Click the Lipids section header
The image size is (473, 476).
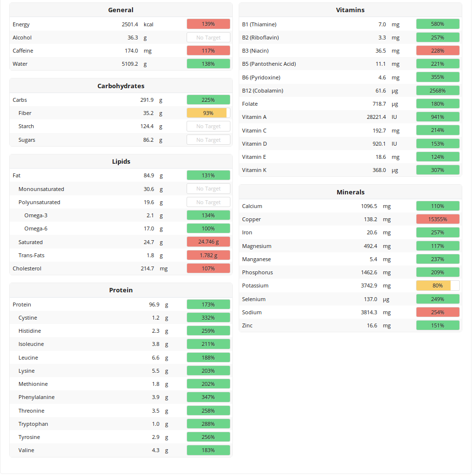[x=121, y=162]
